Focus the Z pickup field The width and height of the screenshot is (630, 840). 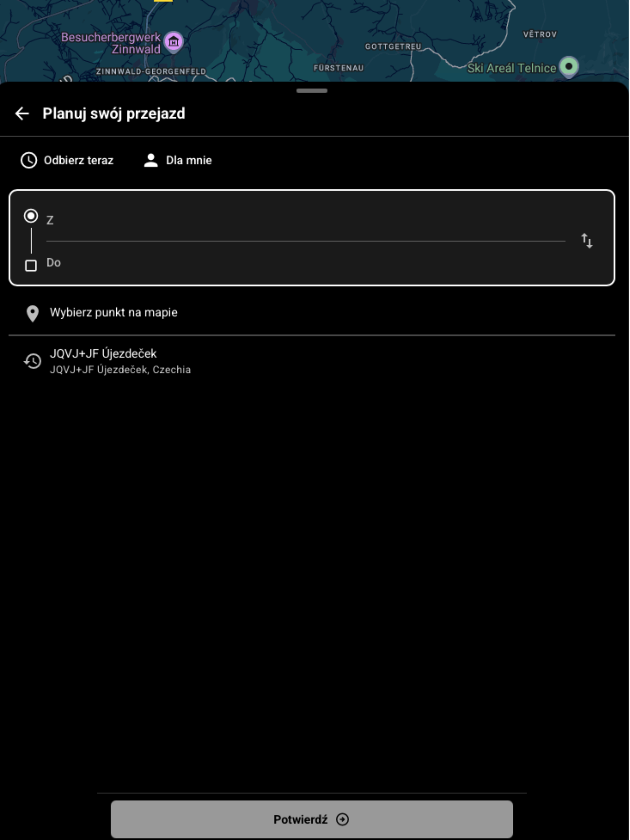pos(306,220)
